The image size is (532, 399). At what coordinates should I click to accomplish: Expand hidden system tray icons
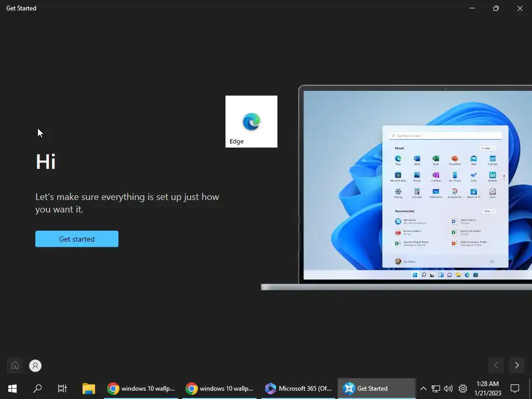[x=423, y=389]
